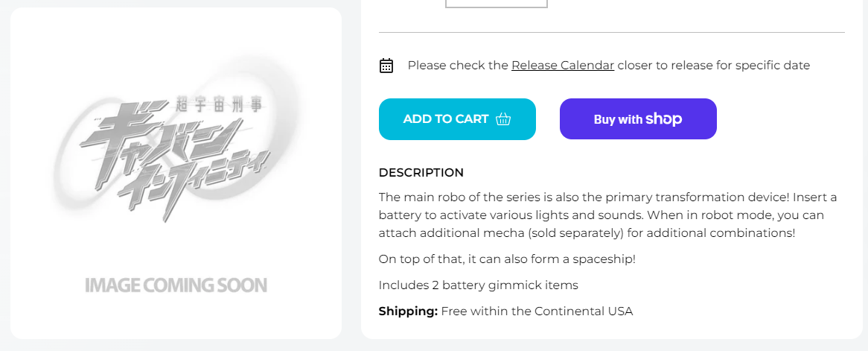
Task: Select the DESCRIPTION heading
Action: [x=421, y=173]
